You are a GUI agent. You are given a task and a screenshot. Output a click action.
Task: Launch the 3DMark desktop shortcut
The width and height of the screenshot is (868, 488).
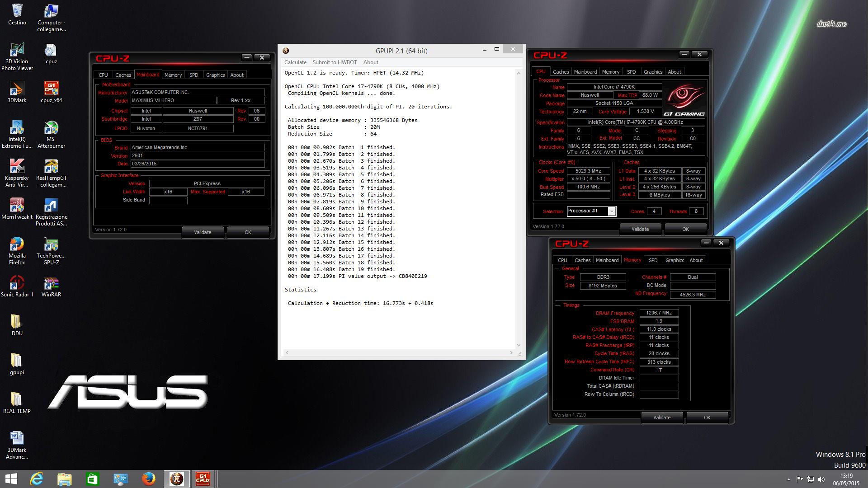click(x=17, y=92)
